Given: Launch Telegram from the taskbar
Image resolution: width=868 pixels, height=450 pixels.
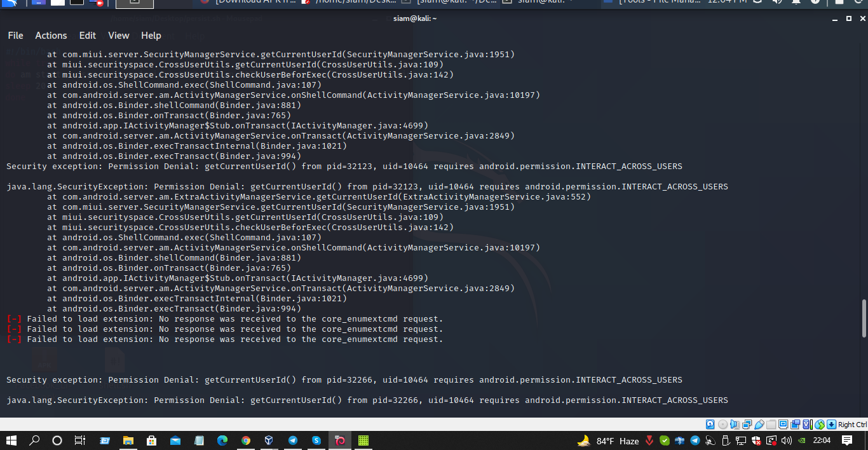Looking at the screenshot, I should coord(291,440).
